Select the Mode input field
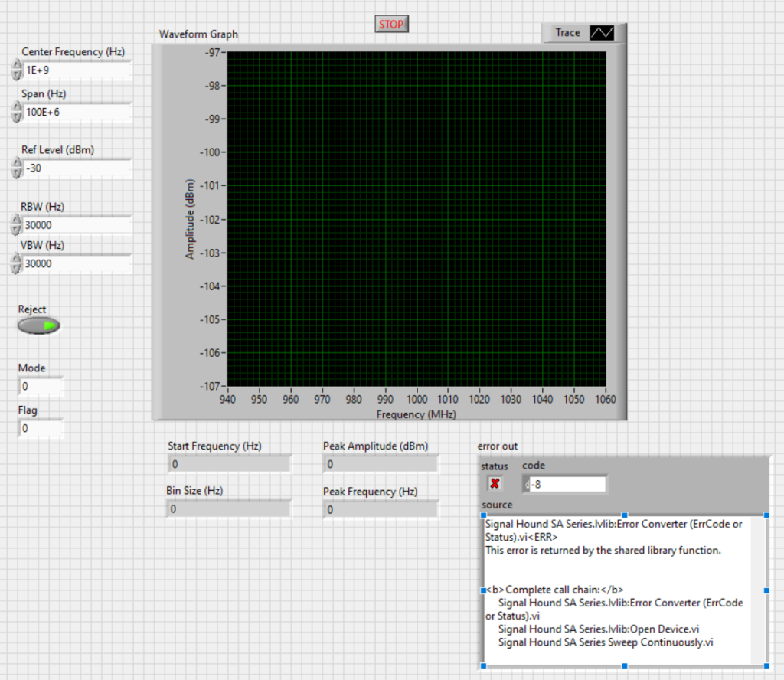 40,386
